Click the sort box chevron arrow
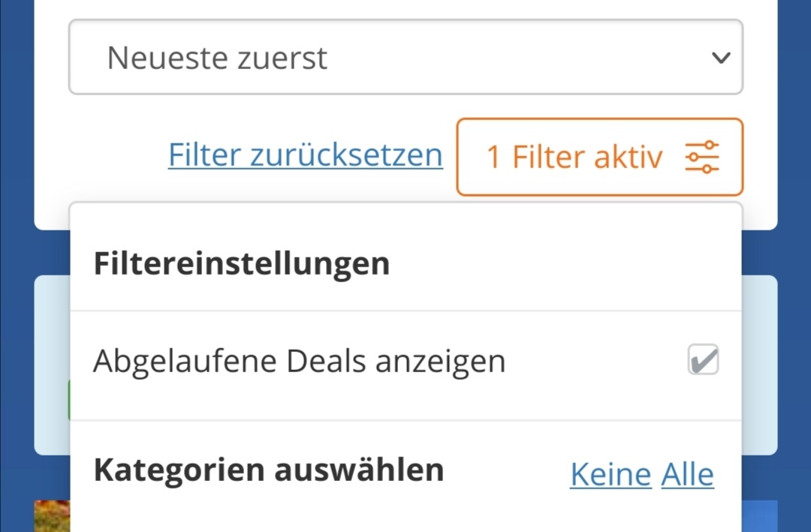811x532 pixels. pyautogui.click(x=721, y=57)
